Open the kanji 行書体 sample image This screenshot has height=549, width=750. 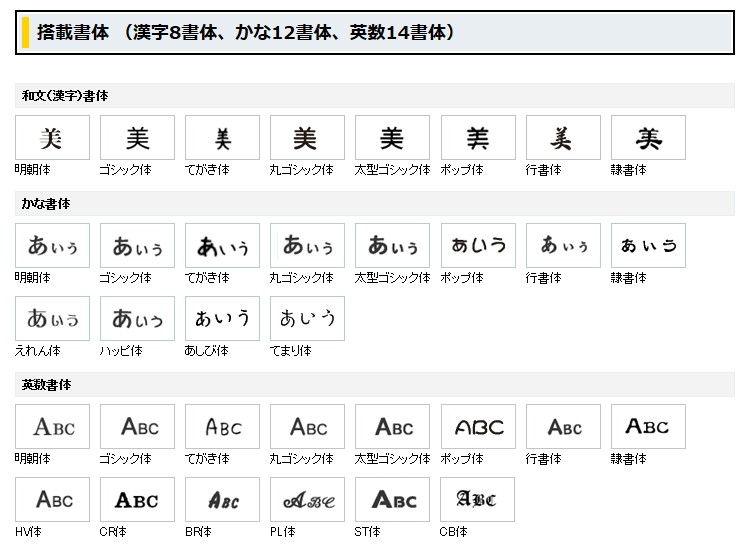pos(563,138)
